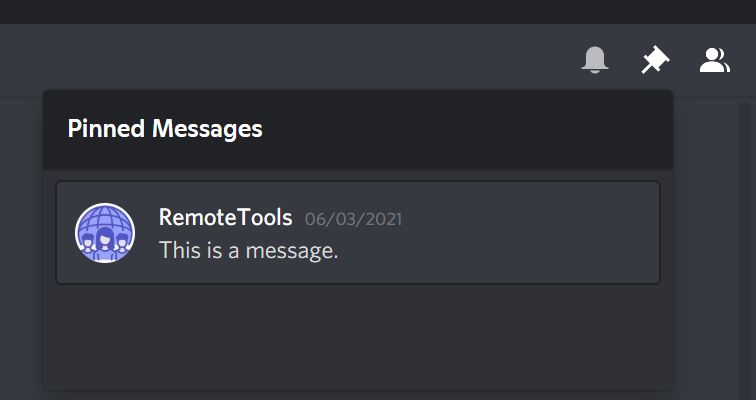
Task: Toggle the members sidebar with people icon
Action: (715, 60)
